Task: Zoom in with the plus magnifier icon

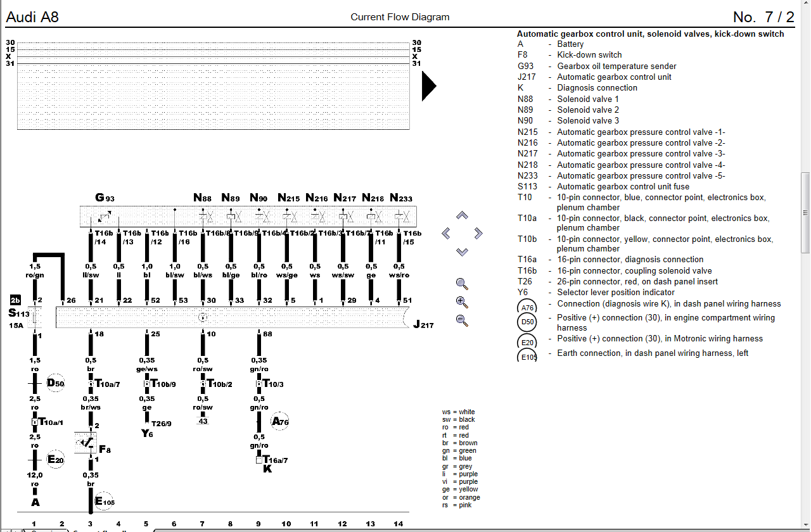Action: [x=462, y=302]
